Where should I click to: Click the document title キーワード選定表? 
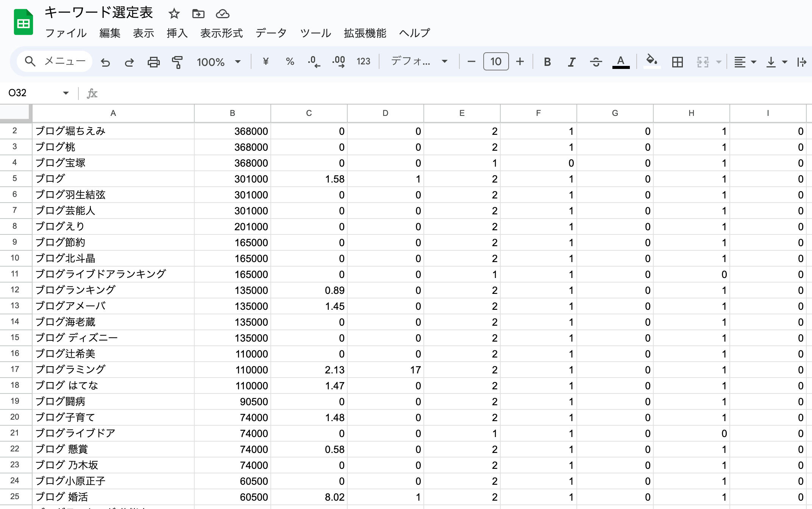pyautogui.click(x=98, y=12)
